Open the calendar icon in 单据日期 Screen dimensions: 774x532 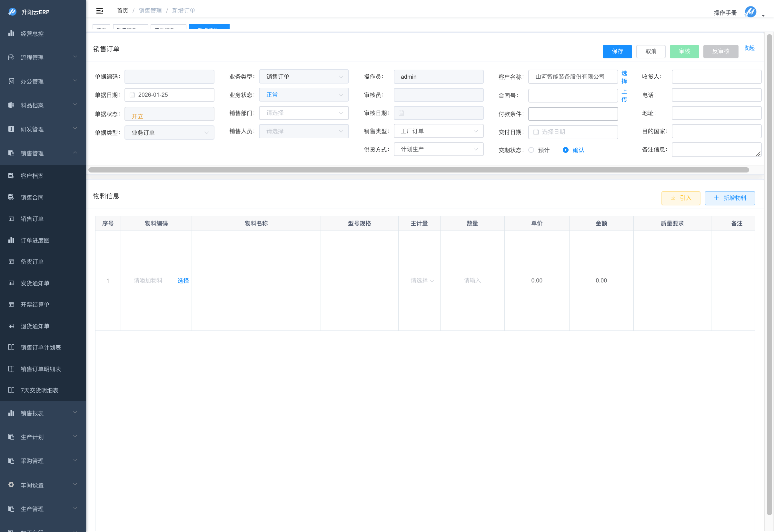tap(132, 95)
